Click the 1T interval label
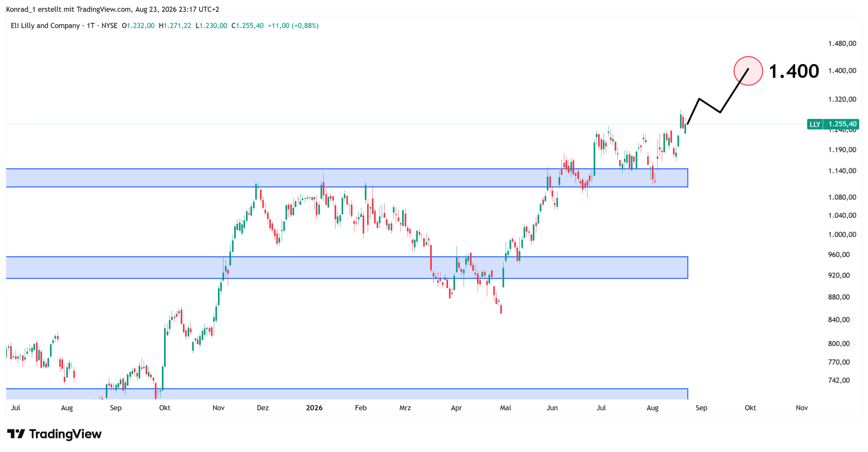The image size is (868, 452). pos(91,26)
